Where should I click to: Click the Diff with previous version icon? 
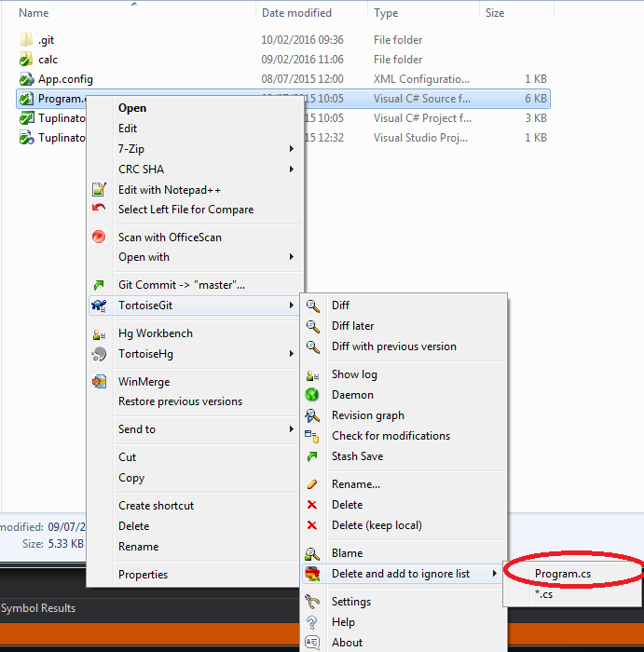(x=313, y=346)
